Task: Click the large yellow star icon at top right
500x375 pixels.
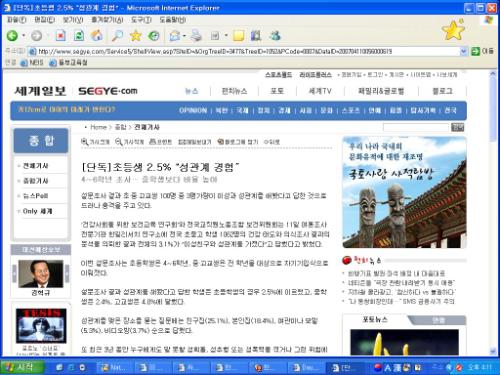Action: pos(453,30)
